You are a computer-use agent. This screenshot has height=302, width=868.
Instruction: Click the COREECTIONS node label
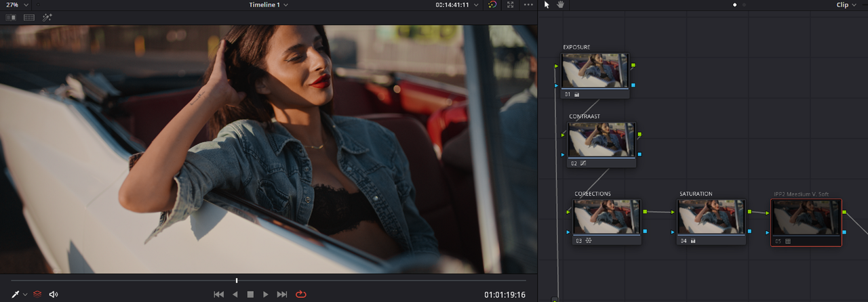(593, 194)
